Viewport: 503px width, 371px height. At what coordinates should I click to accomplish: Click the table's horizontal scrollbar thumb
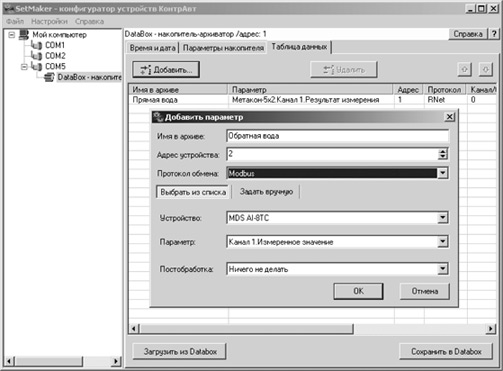pos(246,329)
